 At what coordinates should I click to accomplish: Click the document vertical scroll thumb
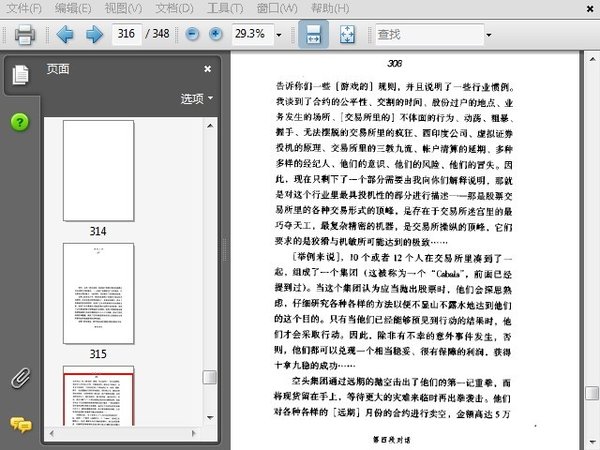(x=592, y=393)
